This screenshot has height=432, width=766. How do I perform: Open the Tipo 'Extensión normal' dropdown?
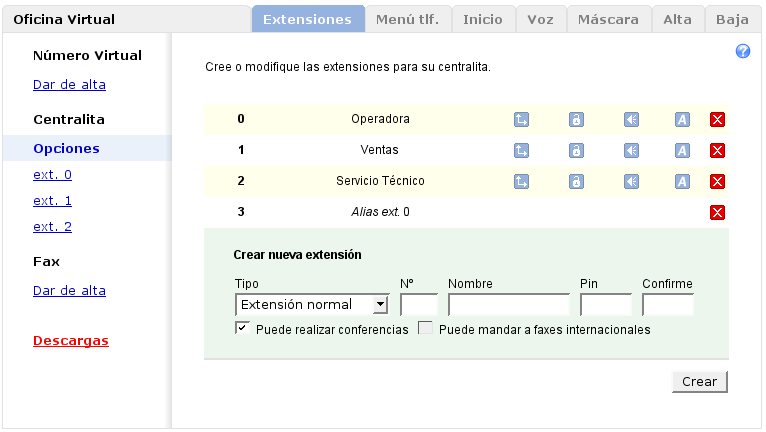pos(312,305)
